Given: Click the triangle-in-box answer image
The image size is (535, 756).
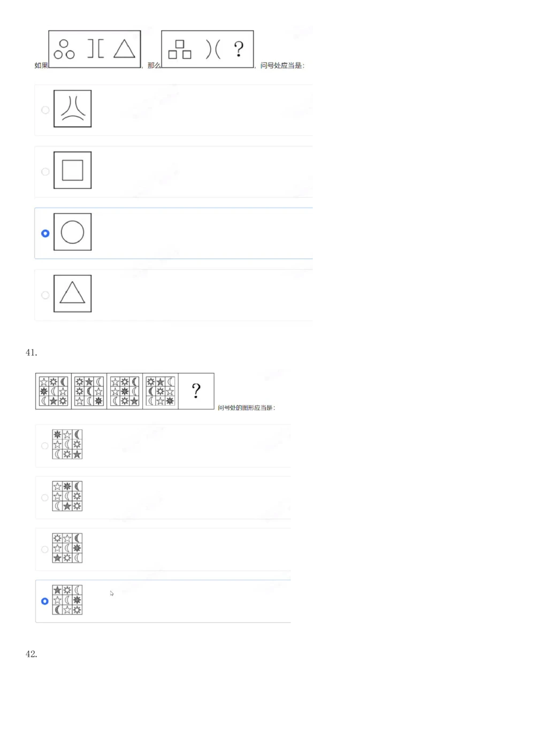Looking at the screenshot, I should (73, 294).
